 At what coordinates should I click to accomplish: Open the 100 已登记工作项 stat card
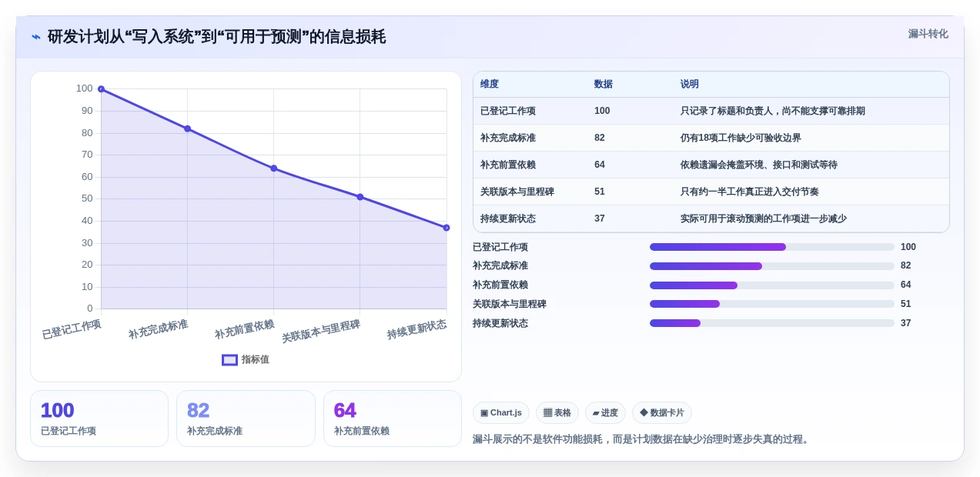pyautogui.click(x=99, y=419)
